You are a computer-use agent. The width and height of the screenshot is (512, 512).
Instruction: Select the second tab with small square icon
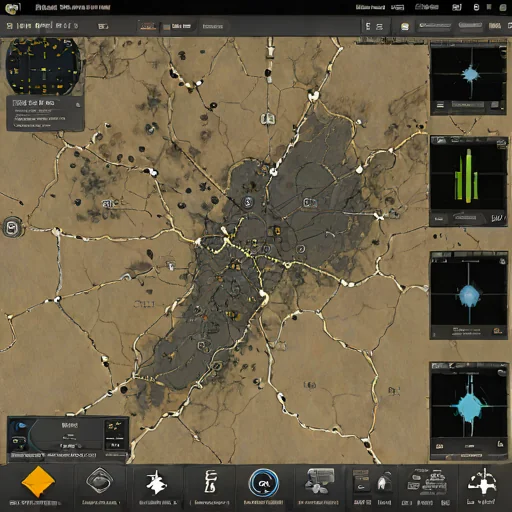point(177,26)
